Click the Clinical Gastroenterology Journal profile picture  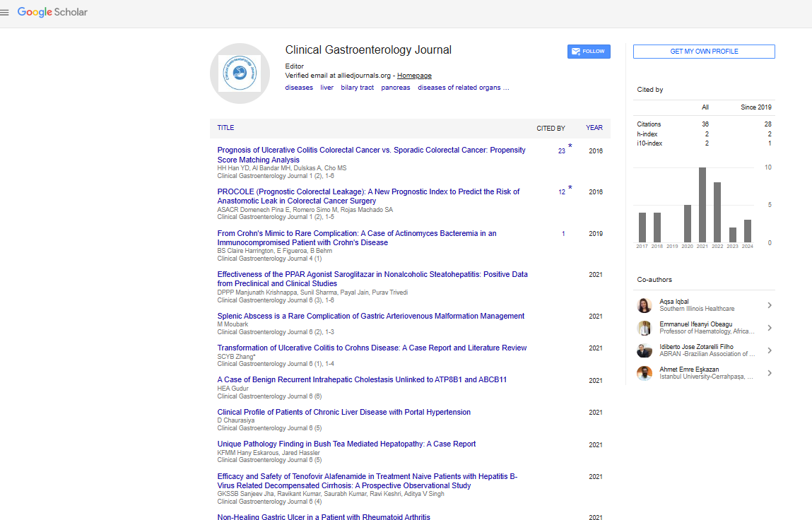tap(240, 73)
